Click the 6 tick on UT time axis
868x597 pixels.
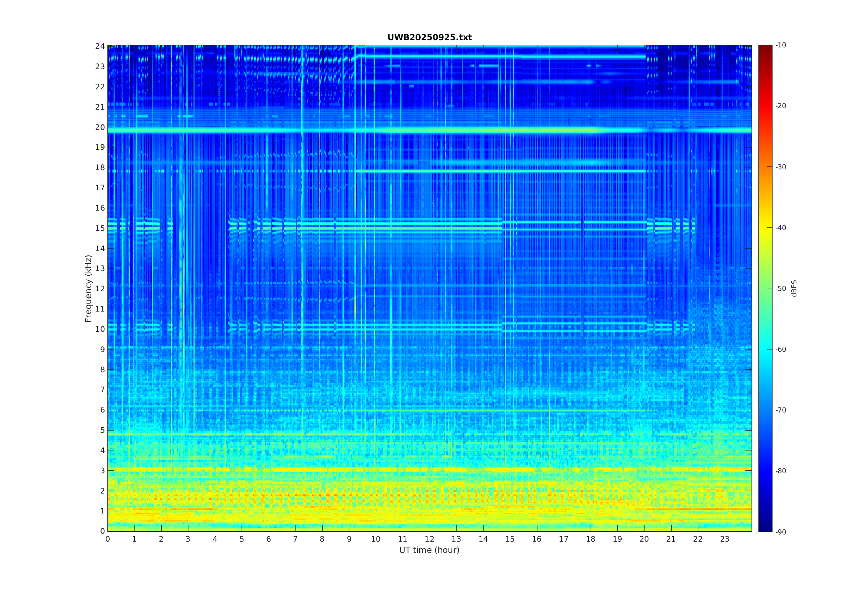[268, 539]
